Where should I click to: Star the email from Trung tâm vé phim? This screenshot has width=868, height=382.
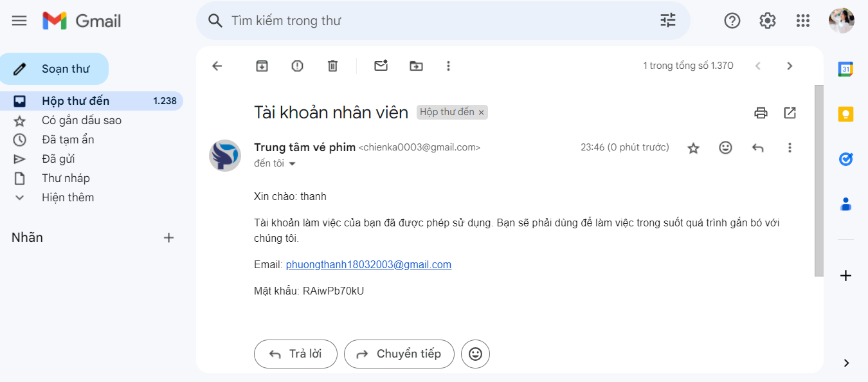pos(693,148)
